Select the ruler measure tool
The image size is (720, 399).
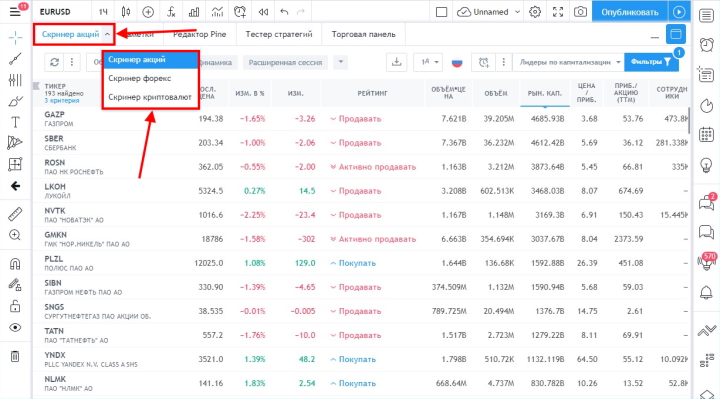[15, 214]
